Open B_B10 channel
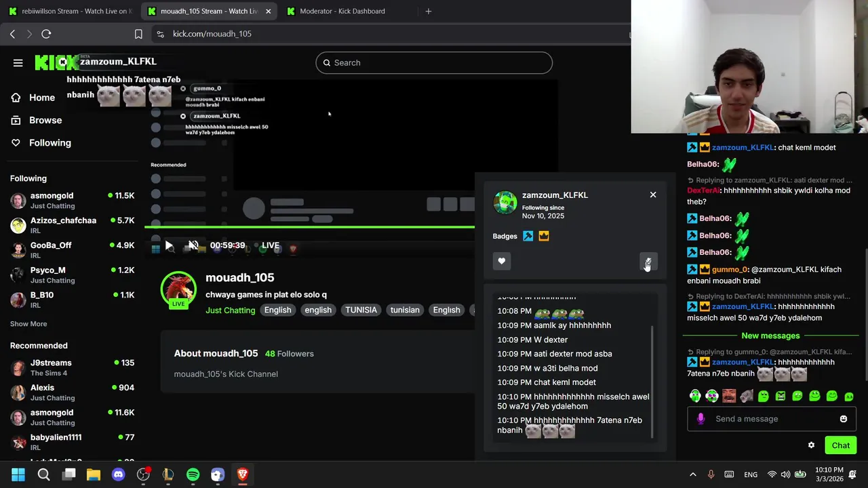The image size is (868, 488). coord(72,300)
